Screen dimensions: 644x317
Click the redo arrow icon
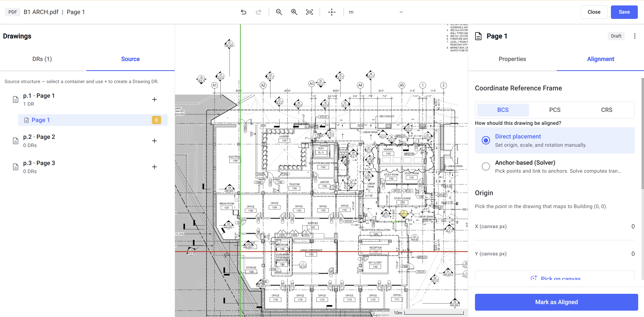tap(258, 12)
